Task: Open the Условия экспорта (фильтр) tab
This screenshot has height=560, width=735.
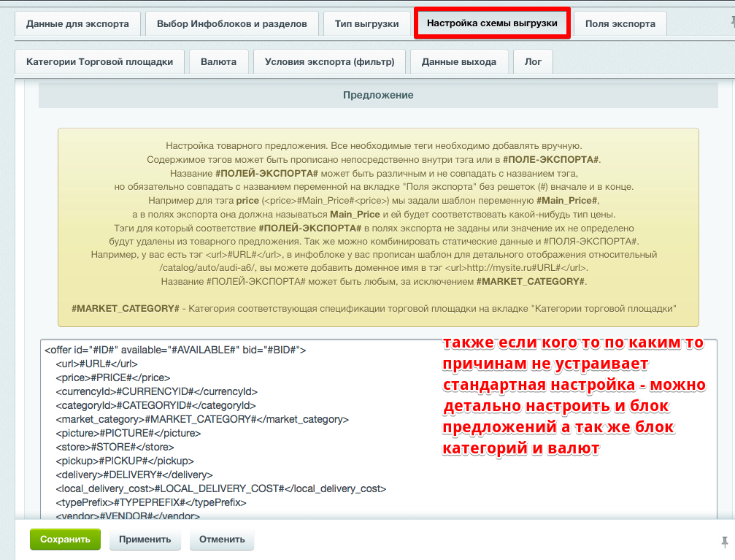Action: coord(329,61)
